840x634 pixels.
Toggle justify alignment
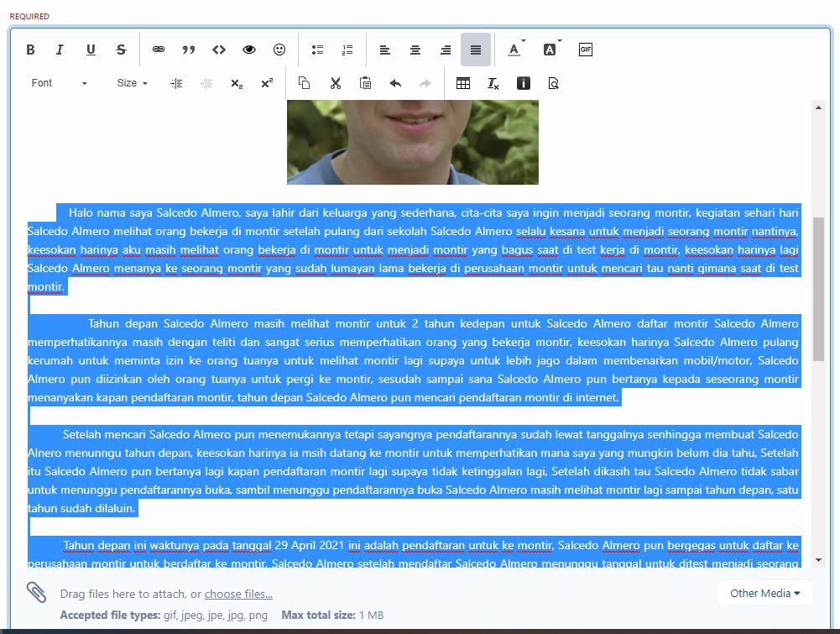[476, 50]
